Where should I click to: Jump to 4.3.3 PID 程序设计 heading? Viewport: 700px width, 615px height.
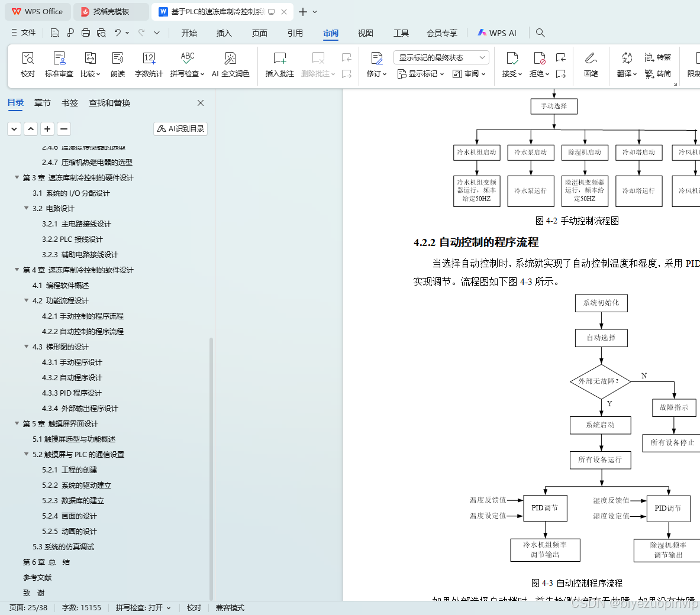point(72,393)
